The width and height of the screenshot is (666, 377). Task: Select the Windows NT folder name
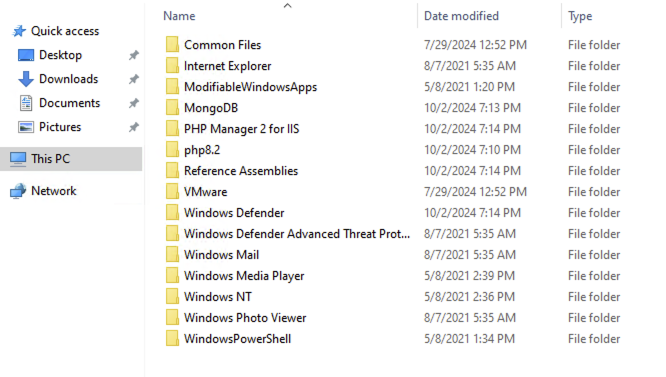pos(218,297)
